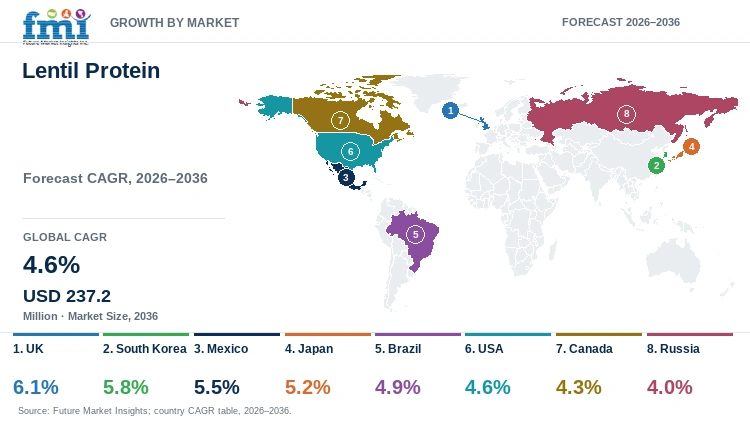Click the 6.1% UK CAGR value
The image size is (750, 421).
coord(36,387)
